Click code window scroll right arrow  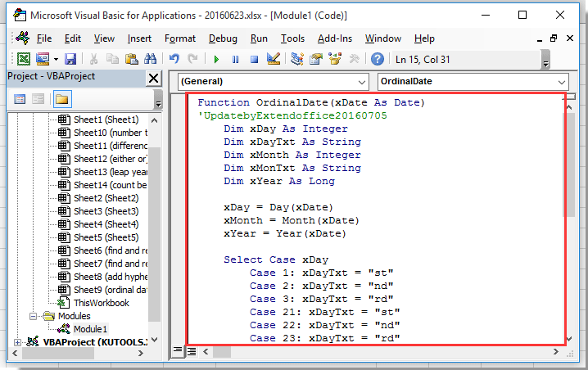click(556, 352)
